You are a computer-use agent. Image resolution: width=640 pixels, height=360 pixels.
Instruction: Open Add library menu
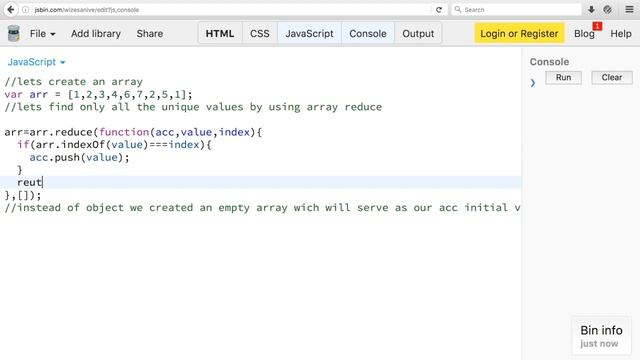(96, 33)
